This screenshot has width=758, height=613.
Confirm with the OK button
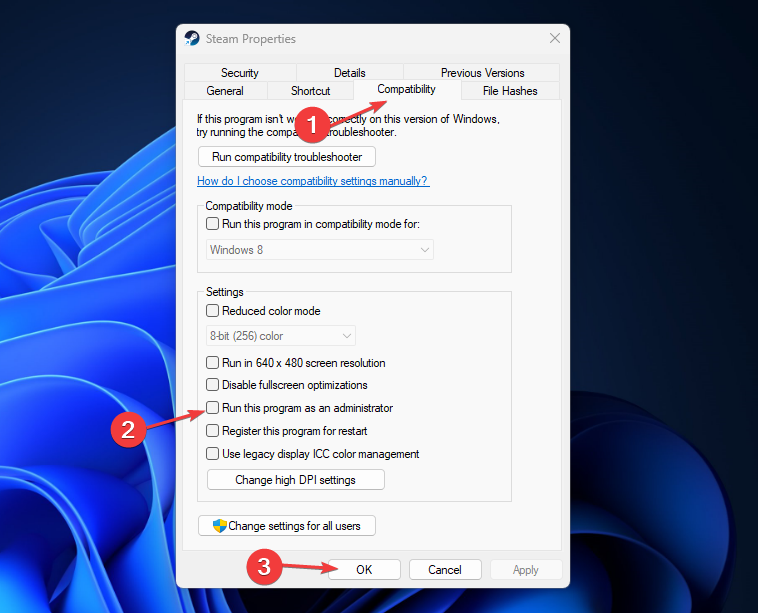364,569
